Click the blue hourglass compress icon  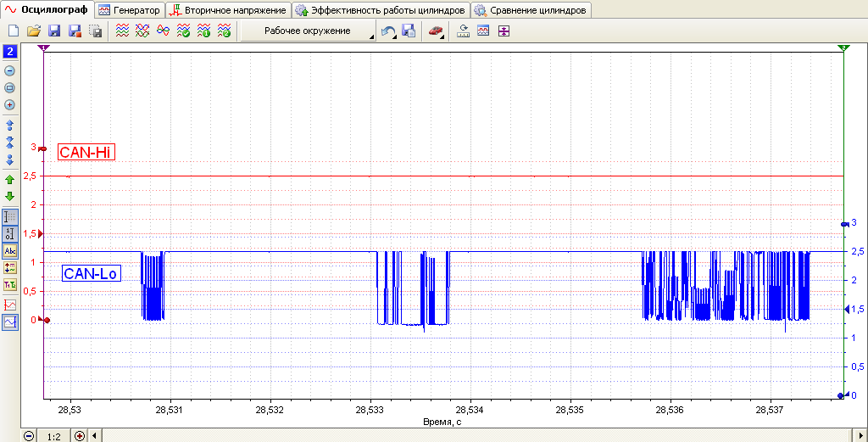pos(10,143)
